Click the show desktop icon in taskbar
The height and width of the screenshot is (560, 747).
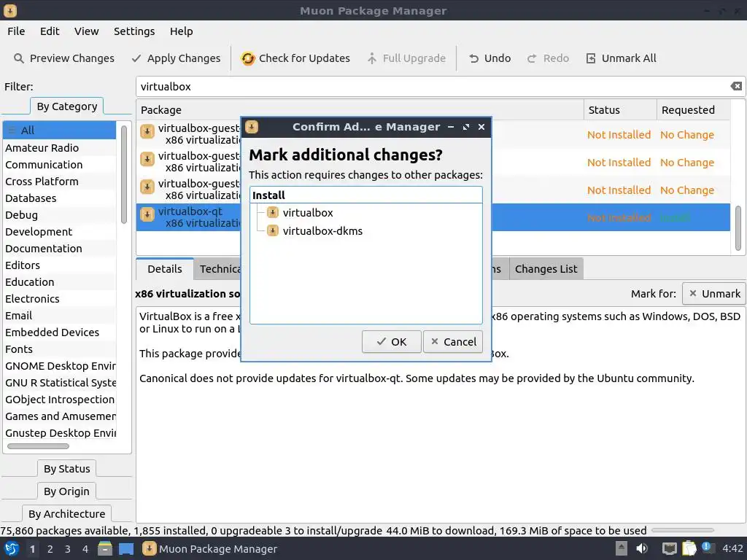pyautogui.click(x=126, y=549)
